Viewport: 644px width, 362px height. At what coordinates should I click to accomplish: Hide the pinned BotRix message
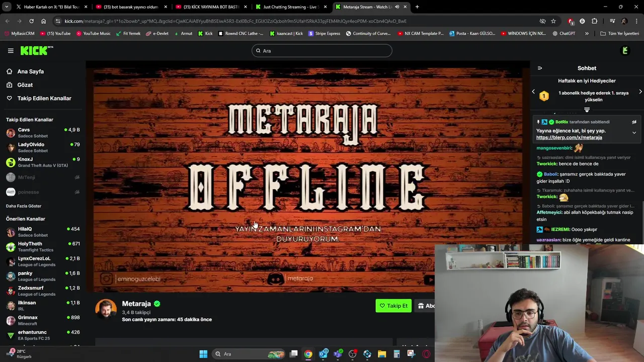pos(634,122)
